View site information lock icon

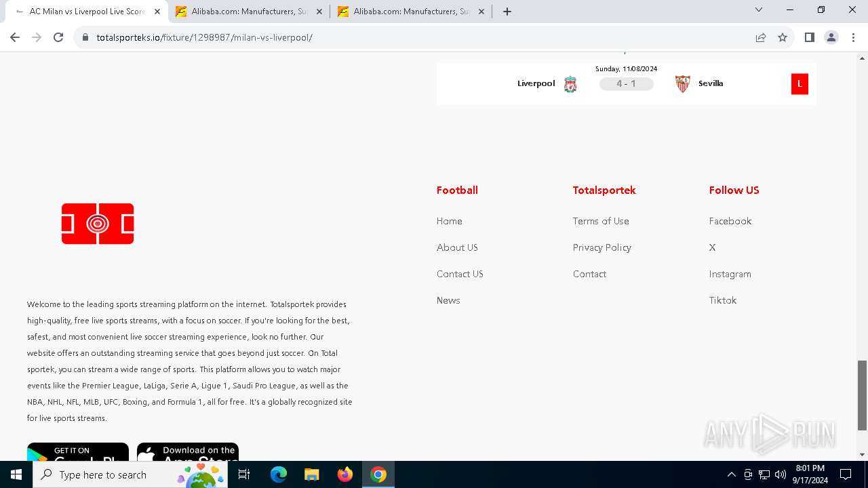85,37
